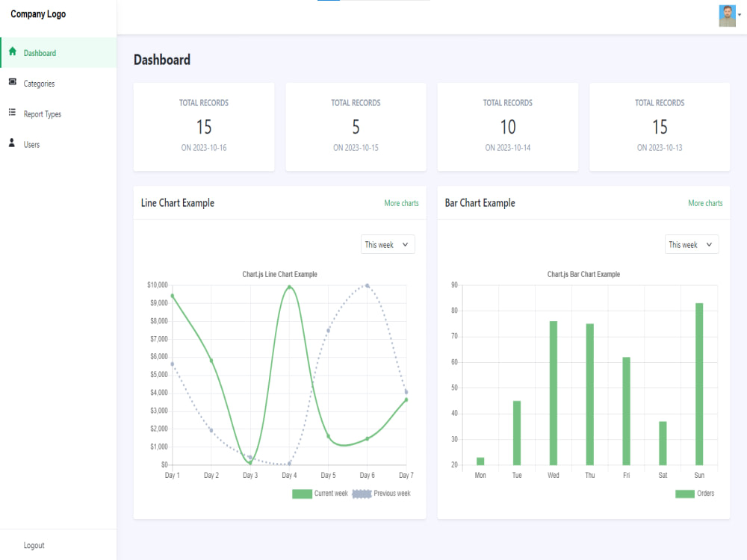This screenshot has height=560, width=747.
Task: Click the Users person icon
Action: point(12,143)
